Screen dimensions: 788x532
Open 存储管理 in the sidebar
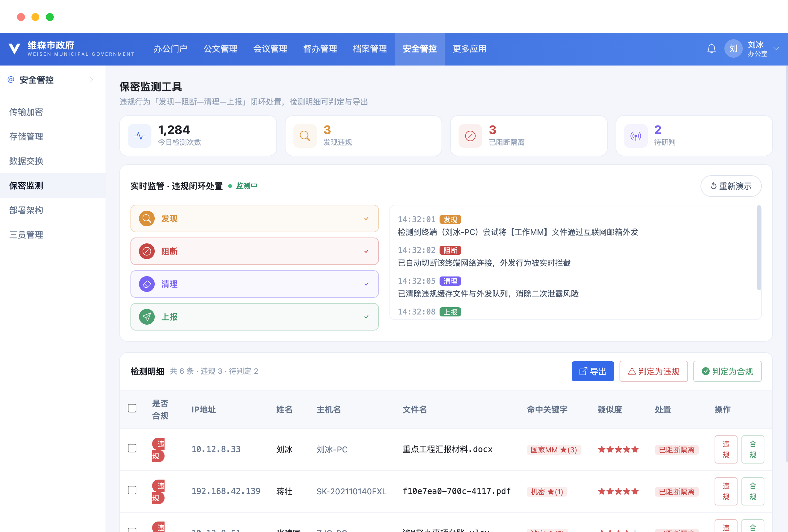click(52, 137)
